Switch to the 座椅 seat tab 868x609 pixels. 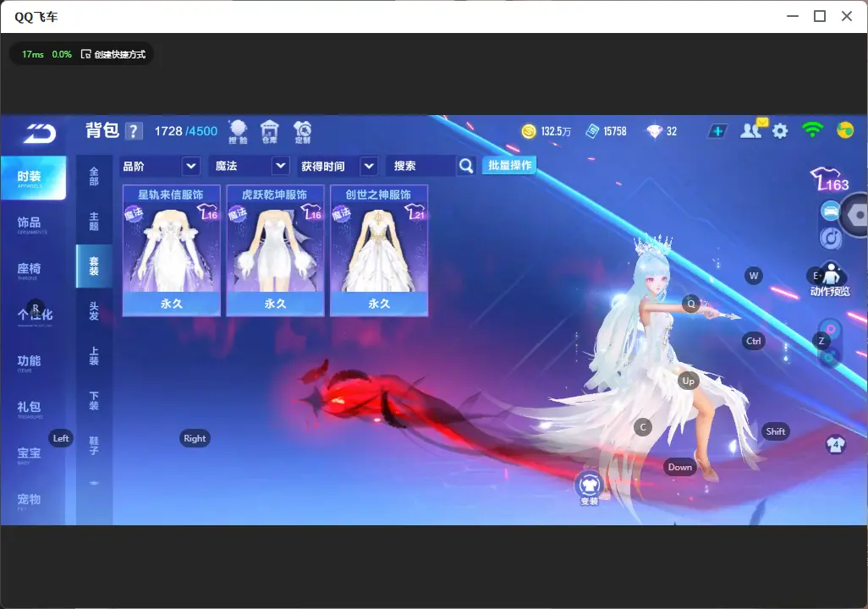30,270
